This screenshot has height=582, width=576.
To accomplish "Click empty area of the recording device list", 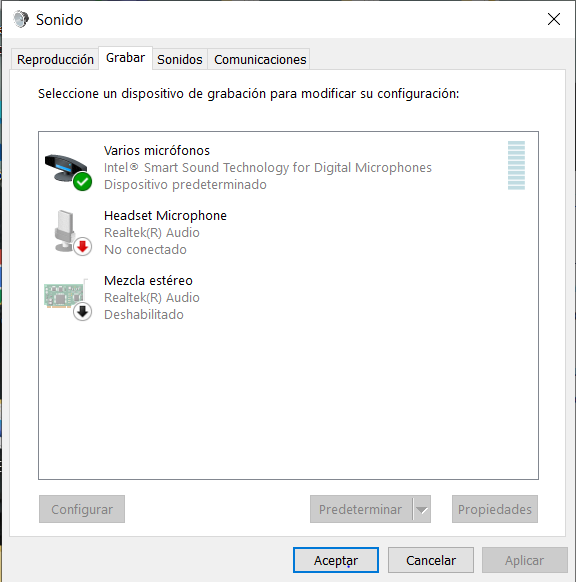I will 288,401.
